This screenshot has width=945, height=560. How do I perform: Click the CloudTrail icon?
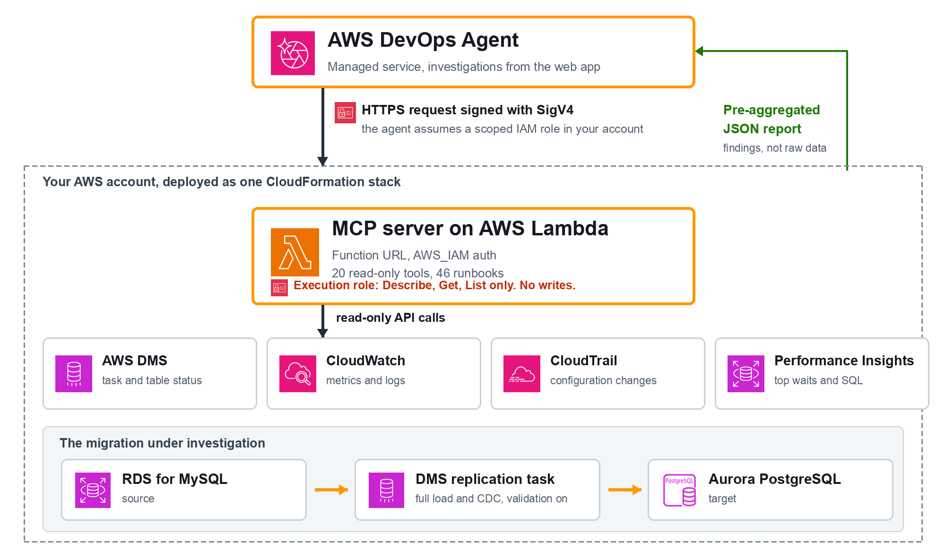522,374
